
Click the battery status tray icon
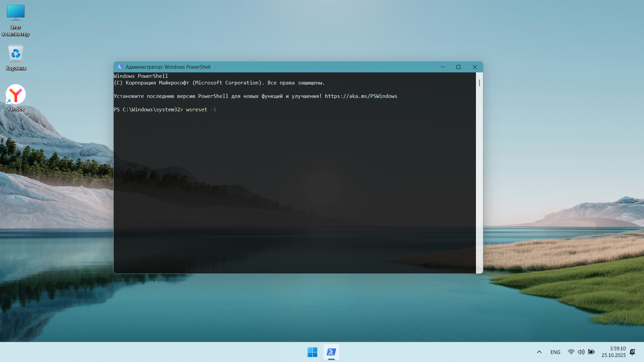tap(591, 352)
